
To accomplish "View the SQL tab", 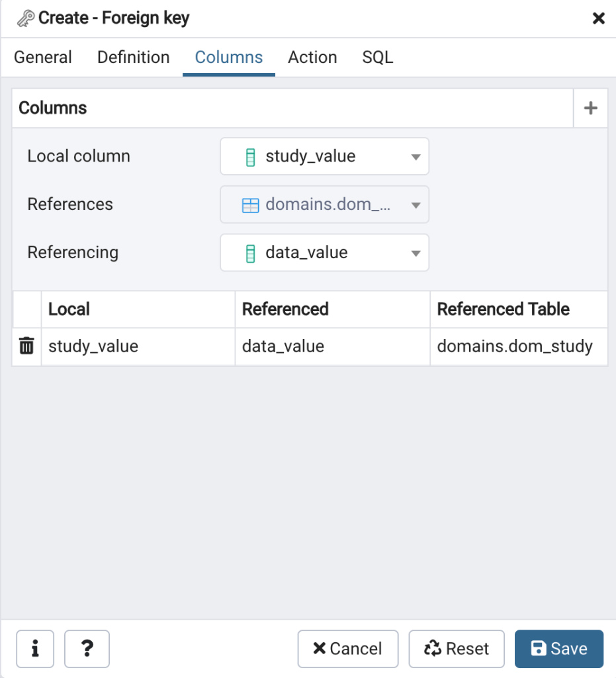I will pyautogui.click(x=377, y=58).
